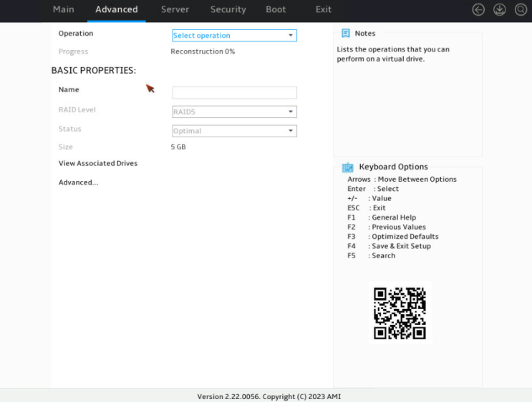This screenshot has height=402, width=532.
Task: Click the search magnifier icon in top bar
Action: (521, 9)
